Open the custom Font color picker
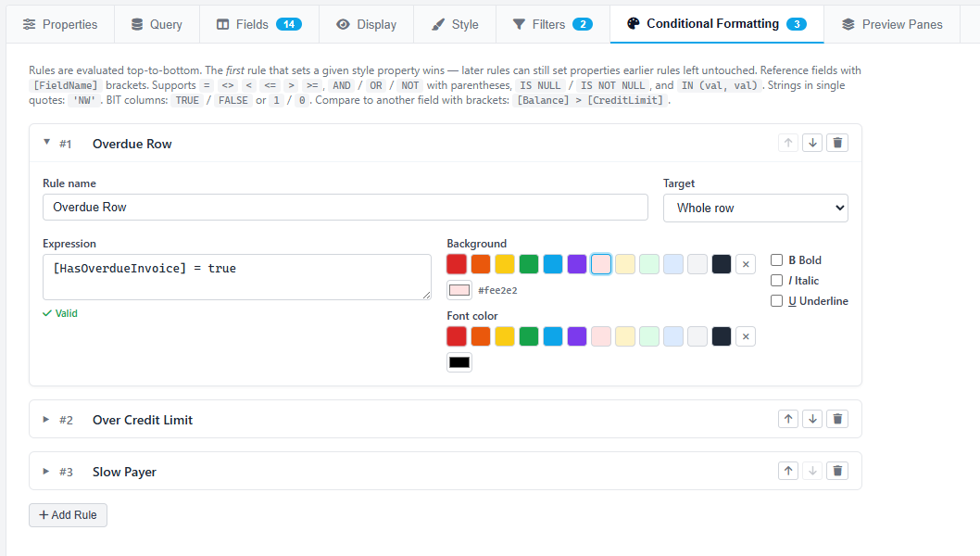 (459, 362)
